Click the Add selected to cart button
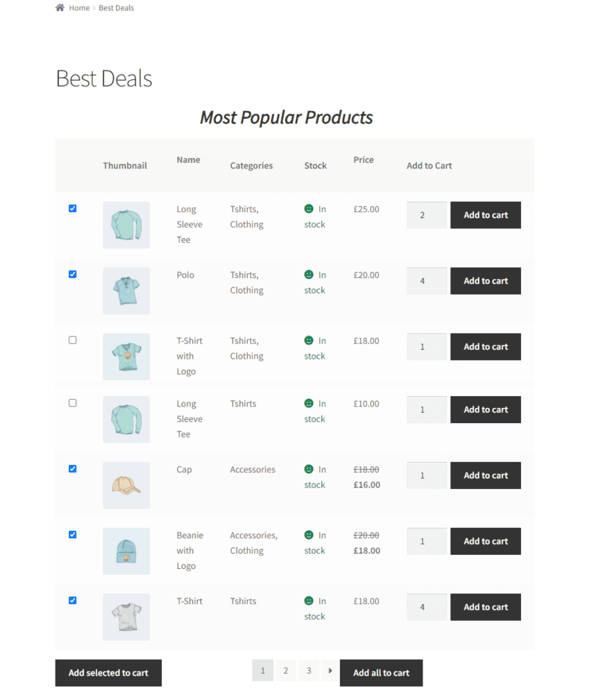 (108, 672)
